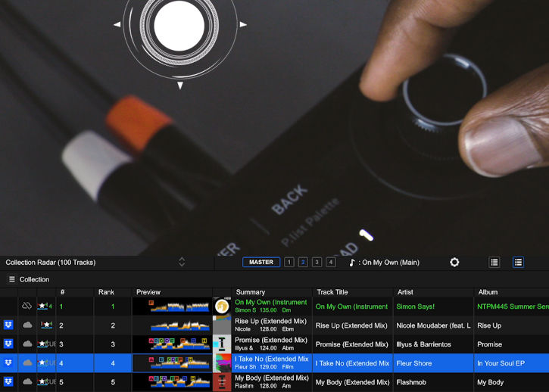This screenshot has width=549, height=392.
Task: Click the Dropbox icon in the Promise row
Action: pyautogui.click(x=8, y=344)
